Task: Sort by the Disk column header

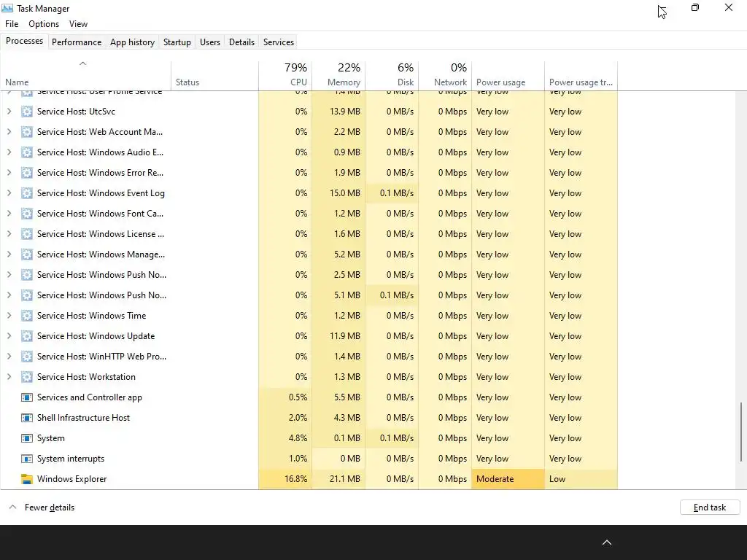Action: [392, 76]
